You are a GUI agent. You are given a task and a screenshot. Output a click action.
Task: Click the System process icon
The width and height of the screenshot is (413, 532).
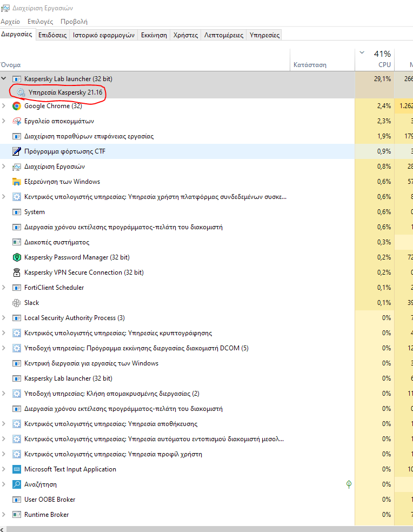coord(17,212)
